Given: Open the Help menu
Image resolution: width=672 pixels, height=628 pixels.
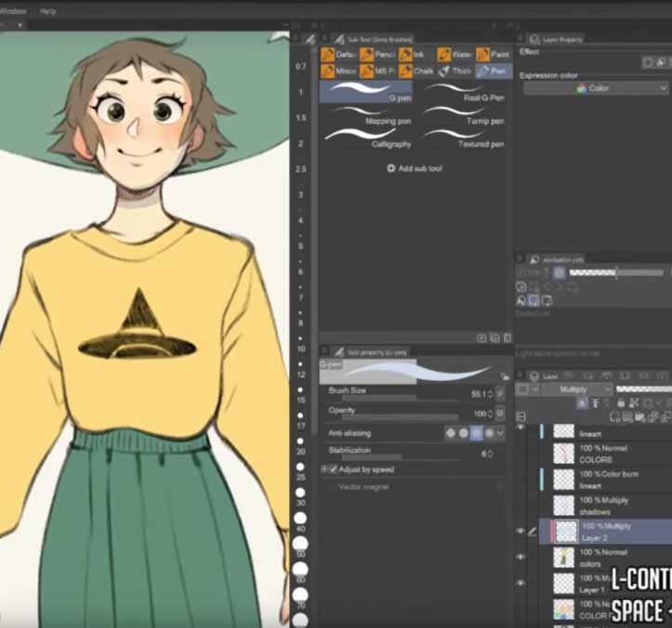Looking at the screenshot, I should point(48,11).
